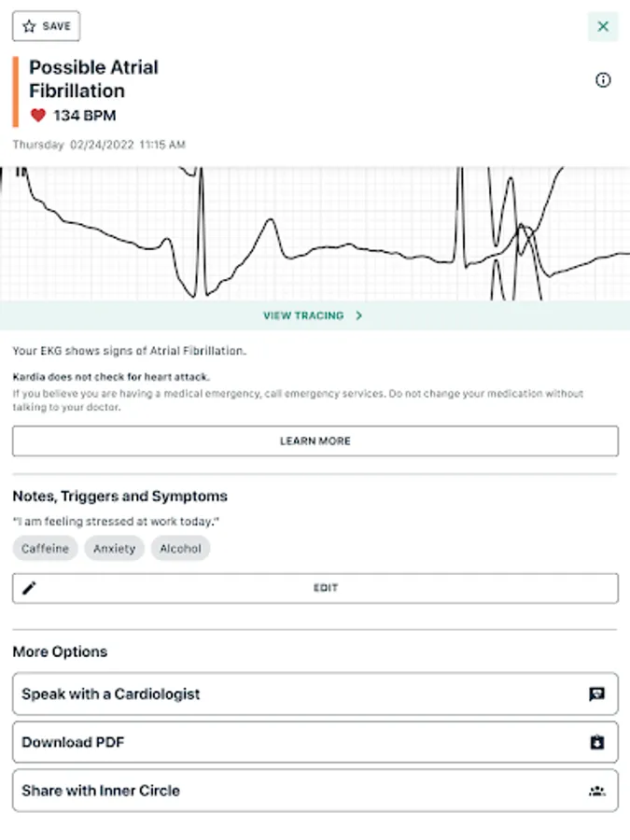Click the pencil icon in Edit bar

click(x=29, y=588)
